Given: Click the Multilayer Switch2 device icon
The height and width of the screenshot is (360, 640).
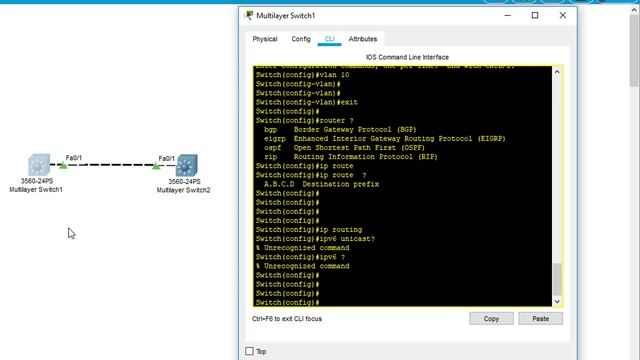Looking at the screenshot, I should coord(187,165).
